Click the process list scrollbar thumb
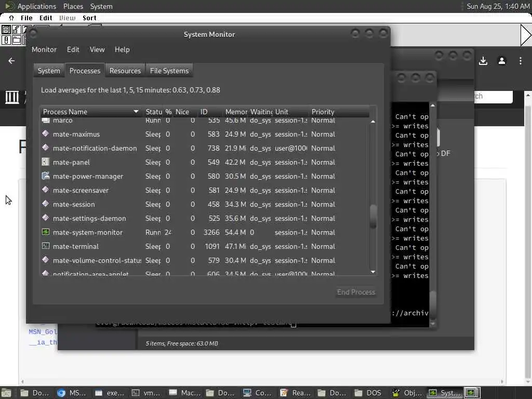 coord(373,216)
